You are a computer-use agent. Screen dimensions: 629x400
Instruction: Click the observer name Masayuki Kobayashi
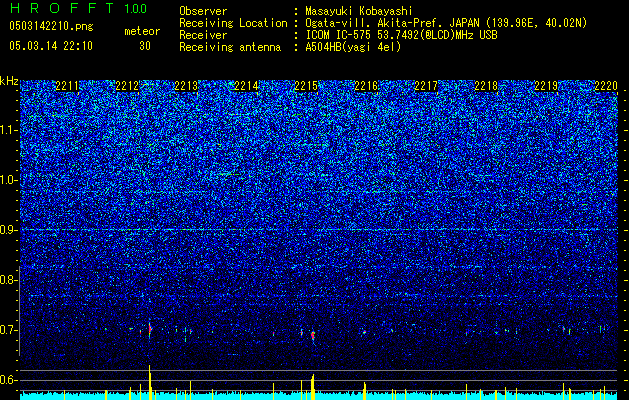click(x=359, y=11)
